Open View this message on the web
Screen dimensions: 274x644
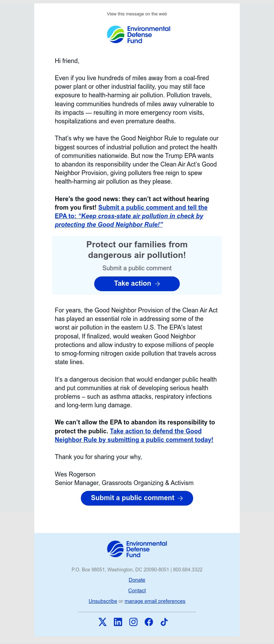[137, 14]
